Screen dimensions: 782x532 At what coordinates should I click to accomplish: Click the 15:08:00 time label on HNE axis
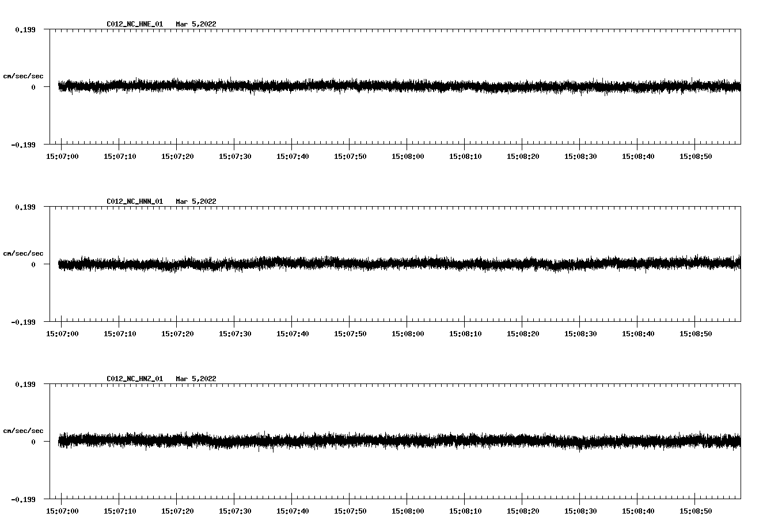click(408, 157)
